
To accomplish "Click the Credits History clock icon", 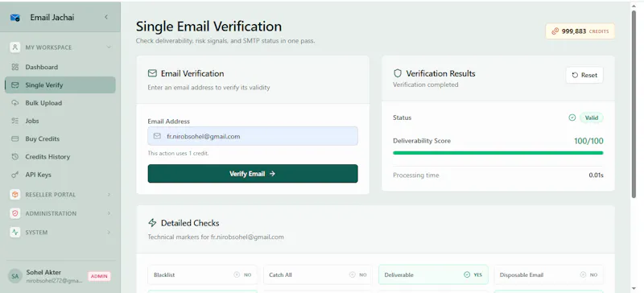I will coord(15,157).
